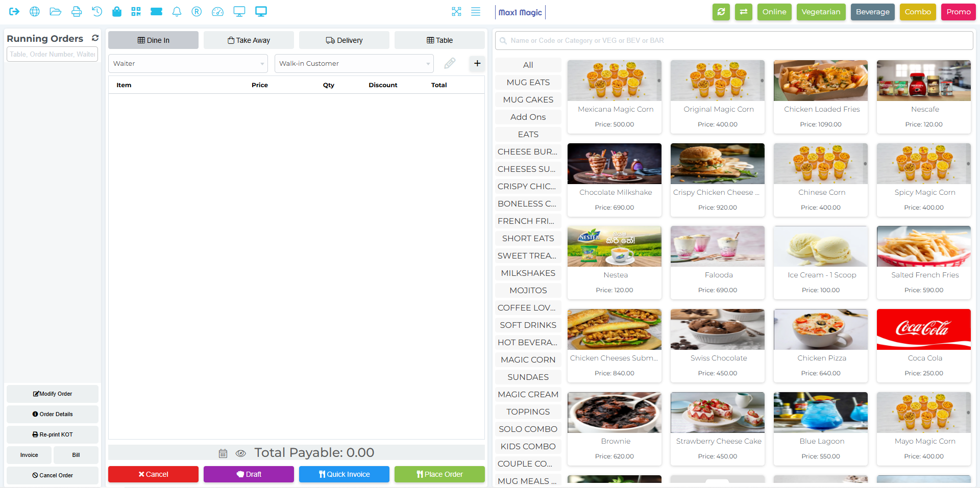Select the MILKSHAKES category
This screenshot has height=488, width=980.
coord(528,273)
